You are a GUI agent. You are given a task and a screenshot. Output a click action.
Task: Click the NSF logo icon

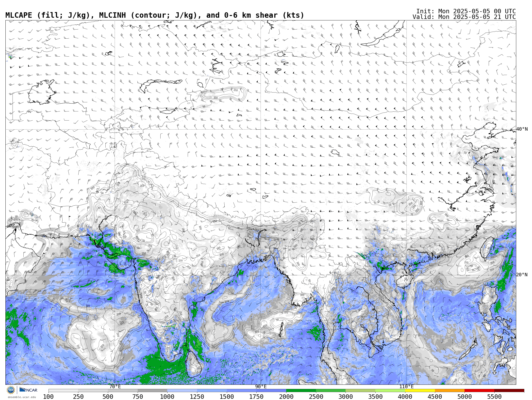pos(11,390)
